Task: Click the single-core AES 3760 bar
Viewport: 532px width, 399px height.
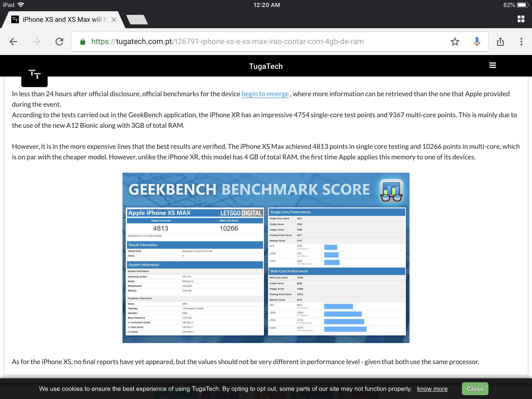Action: [x=330, y=247]
